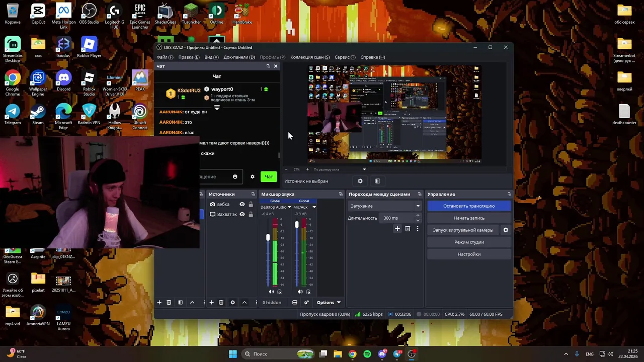The width and height of the screenshot is (644, 362).
Task: Open mixer Options dropdown
Action: point(329,302)
